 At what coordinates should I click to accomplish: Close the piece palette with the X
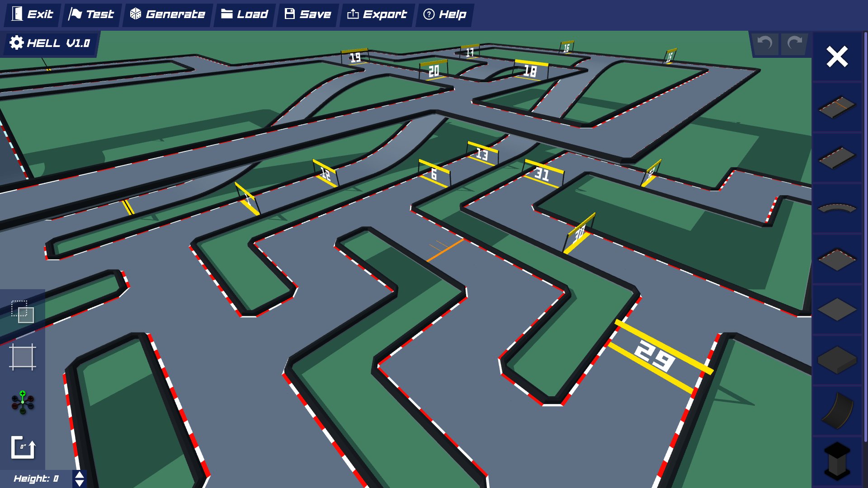pyautogui.click(x=837, y=57)
